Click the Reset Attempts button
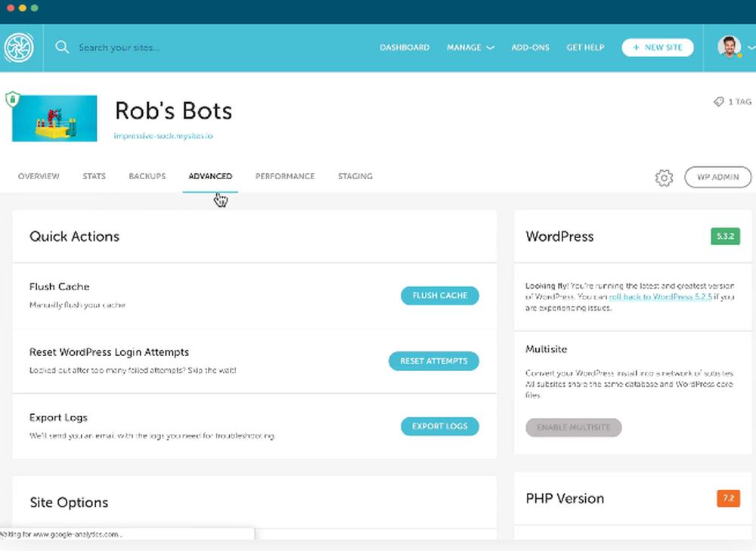Screen dimensions: 756x551 [433, 361]
